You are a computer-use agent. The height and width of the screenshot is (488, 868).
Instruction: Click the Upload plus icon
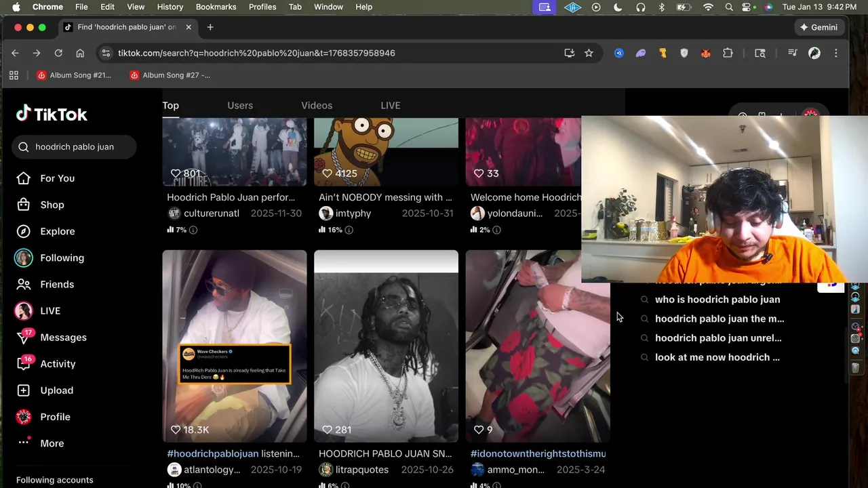click(x=24, y=390)
